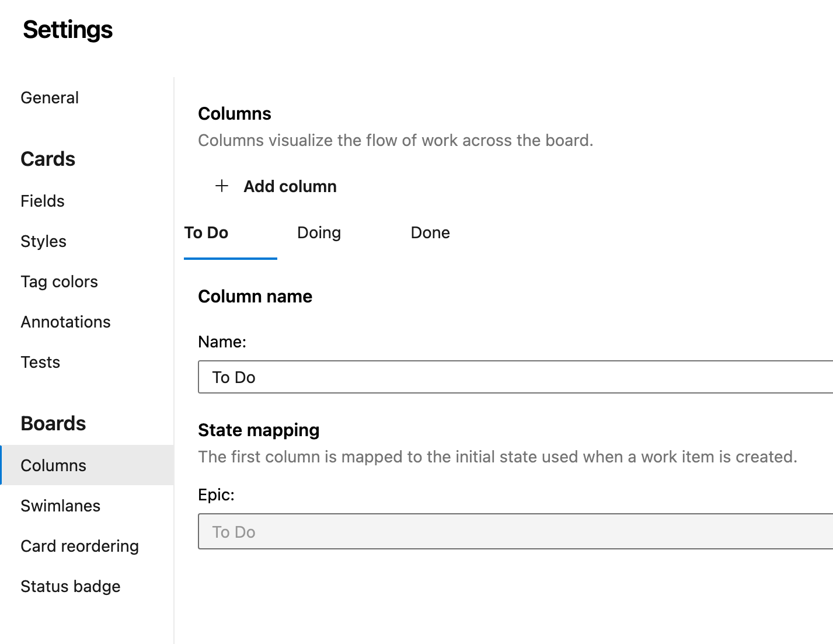
Task: Select Tag colors in sidebar
Action: click(60, 281)
